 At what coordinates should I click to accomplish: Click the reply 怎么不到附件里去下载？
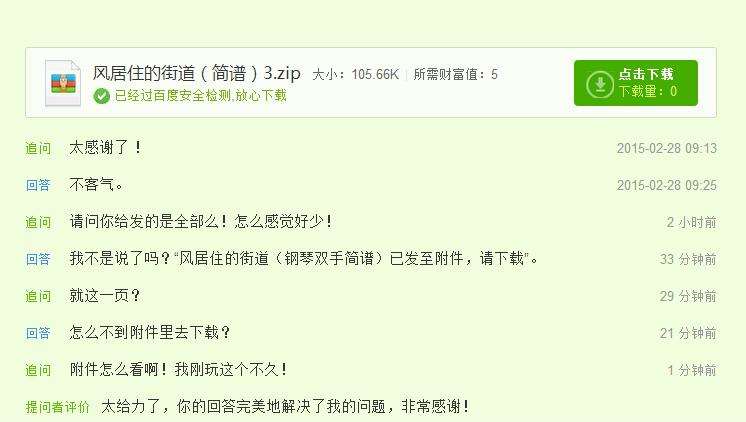[x=150, y=332]
